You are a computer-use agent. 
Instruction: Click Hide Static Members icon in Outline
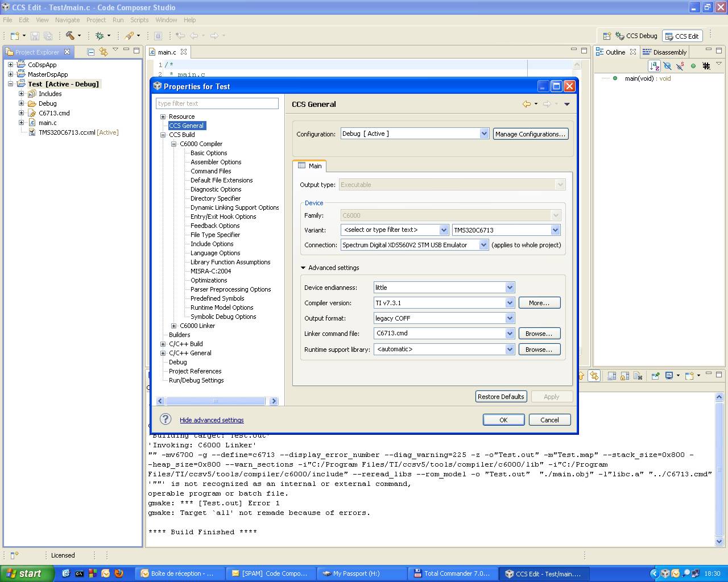[x=680, y=66]
